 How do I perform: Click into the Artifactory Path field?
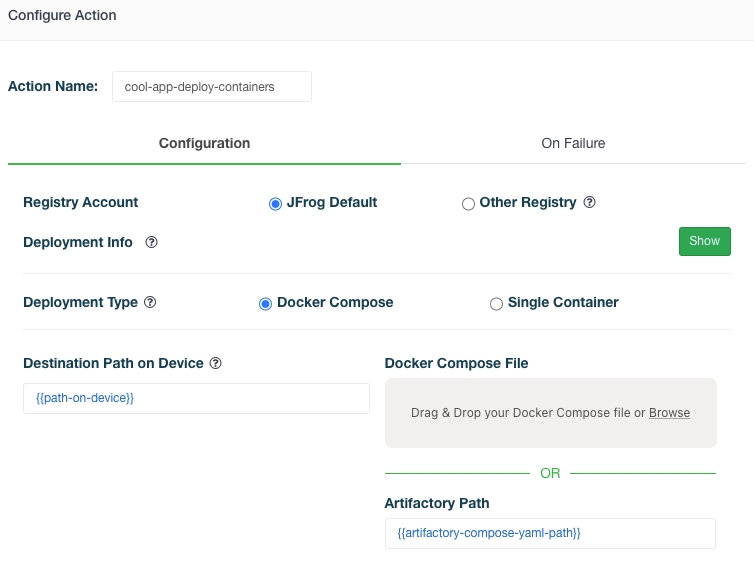[x=550, y=533]
